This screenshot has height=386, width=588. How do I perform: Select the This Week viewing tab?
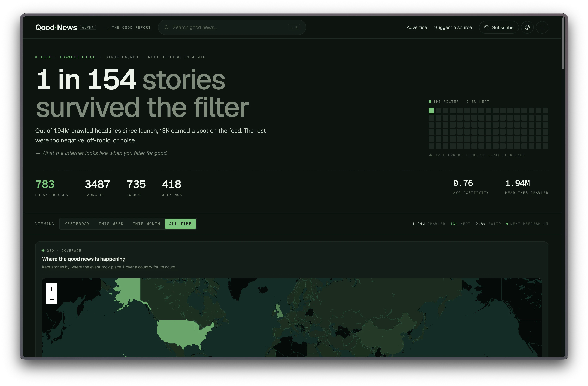click(111, 224)
